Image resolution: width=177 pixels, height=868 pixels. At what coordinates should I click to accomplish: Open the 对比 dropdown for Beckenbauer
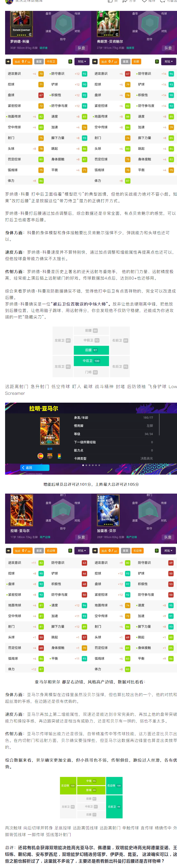pos(169,62)
